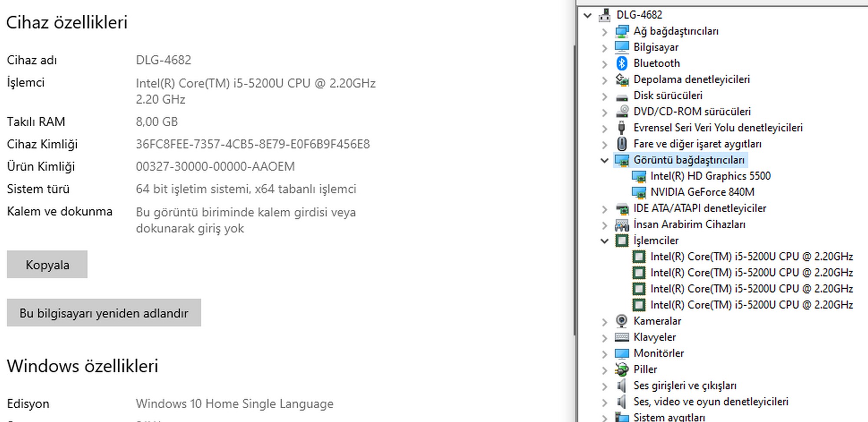Click Bu bilgisayarı yeniden adlandır button

coord(104,313)
